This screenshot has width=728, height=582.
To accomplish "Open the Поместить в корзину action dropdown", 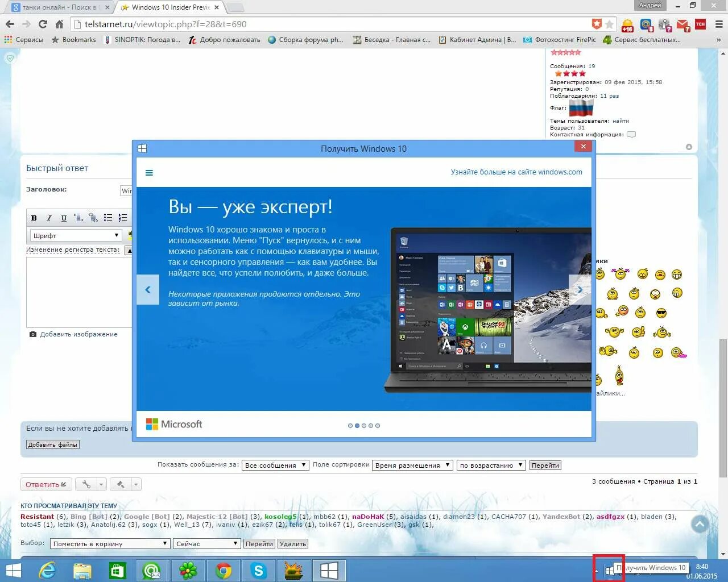I will click(x=110, y=543).
